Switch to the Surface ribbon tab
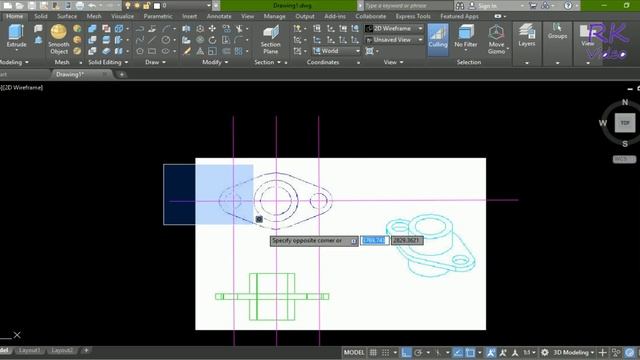This screenshot has width=640, height=360. 67,16
